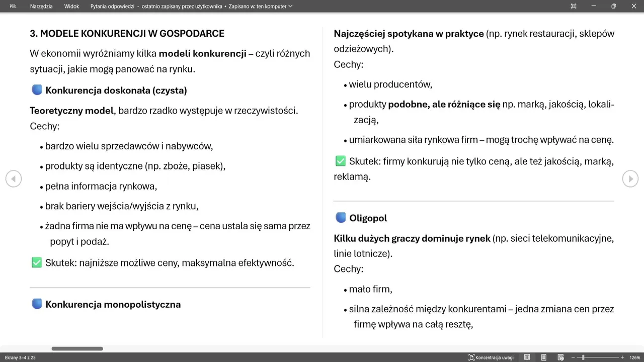The image size is (644, 362).
Task: Click text 'Skutek: najniższe możliwe ceny, maksymalna efektywność.'
Action: click(x=170, y=263)
